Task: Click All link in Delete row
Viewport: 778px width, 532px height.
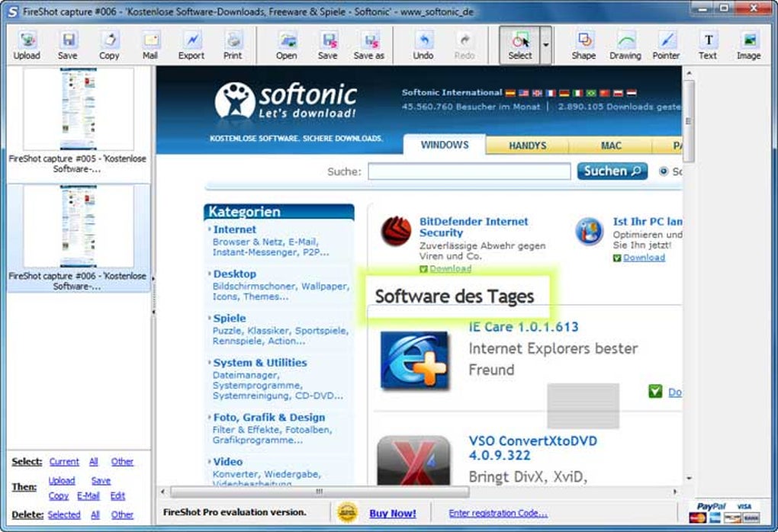Action: 95,514
